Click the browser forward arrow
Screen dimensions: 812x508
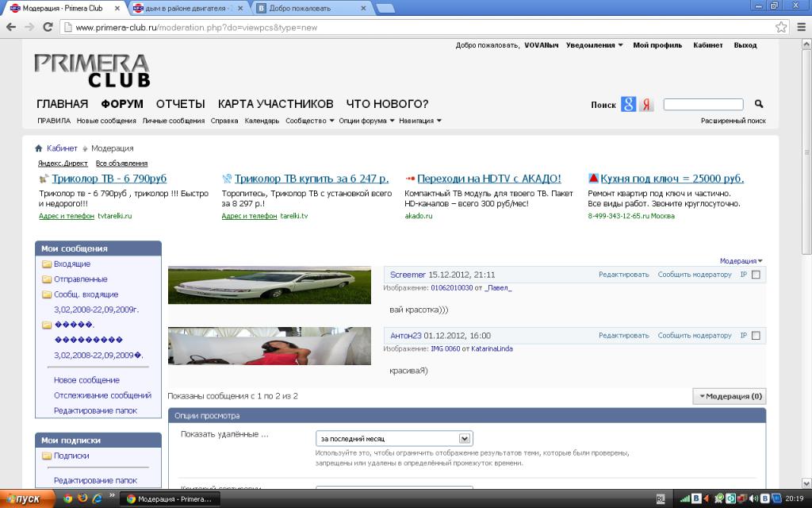(29, 27)
